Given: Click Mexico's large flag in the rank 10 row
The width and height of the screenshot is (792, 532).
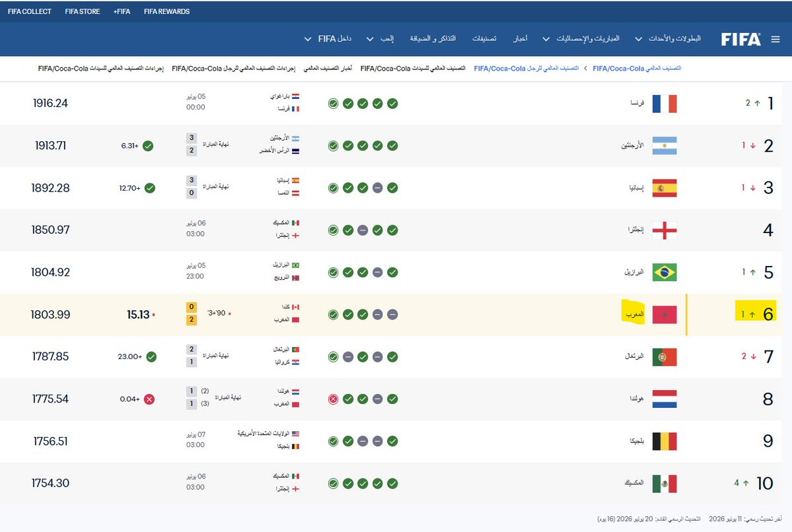Looking at the screenshot, I should point(665,484).
